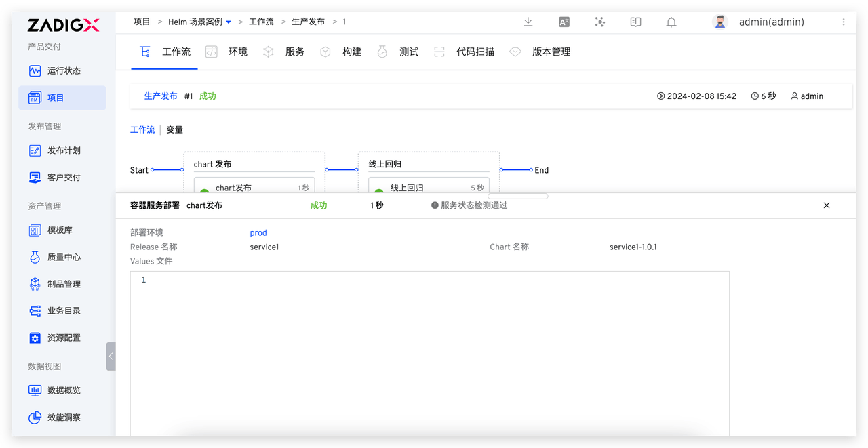Open the user menu three-dot icon
The height and width of the screenshot is (448, 868).
[844, 22]
